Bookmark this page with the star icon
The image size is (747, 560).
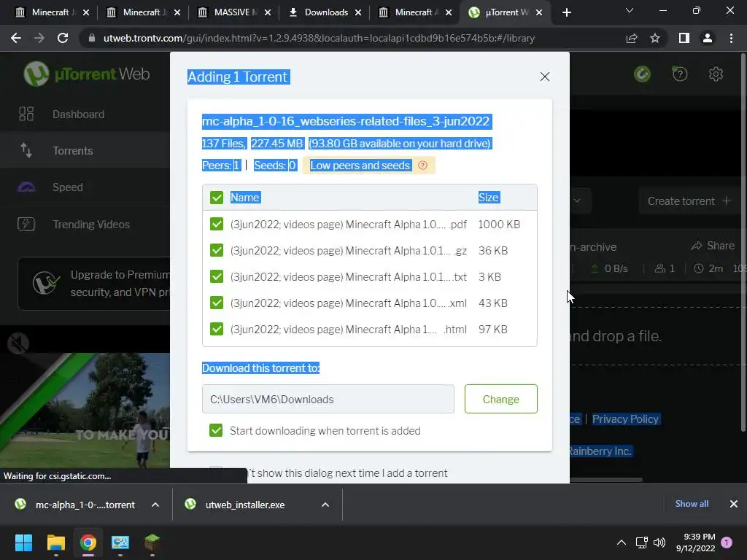655,38
